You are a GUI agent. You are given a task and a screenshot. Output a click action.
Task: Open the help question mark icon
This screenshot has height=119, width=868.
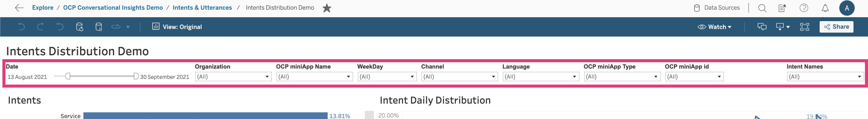pyautogui.click(x=804, y=8)
